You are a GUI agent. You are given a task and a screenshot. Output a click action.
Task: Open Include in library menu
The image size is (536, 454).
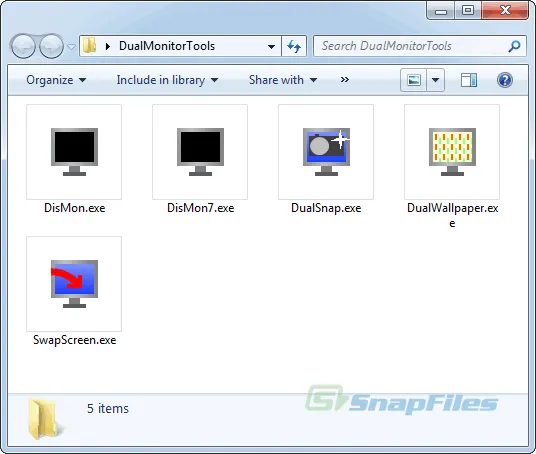pyautogui.click(x=167, y=80)
